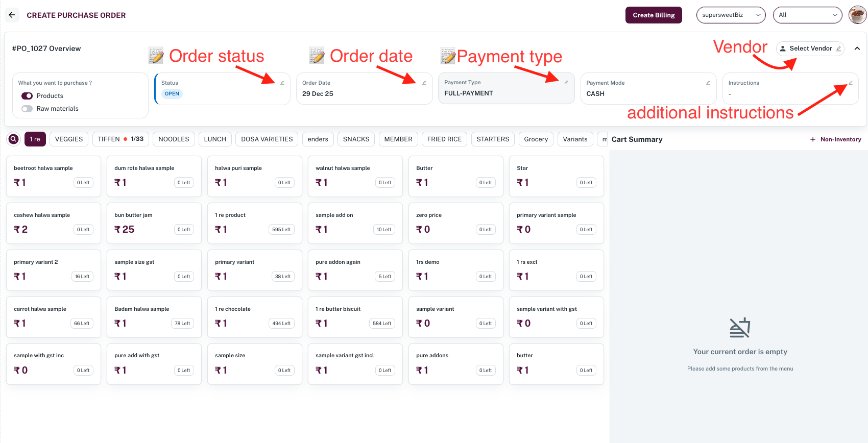
Task: Open the All filter dropdown
Action: 807,15
